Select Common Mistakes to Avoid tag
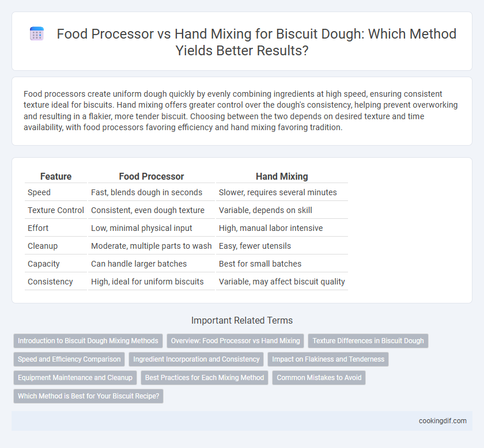 (319, 378)
